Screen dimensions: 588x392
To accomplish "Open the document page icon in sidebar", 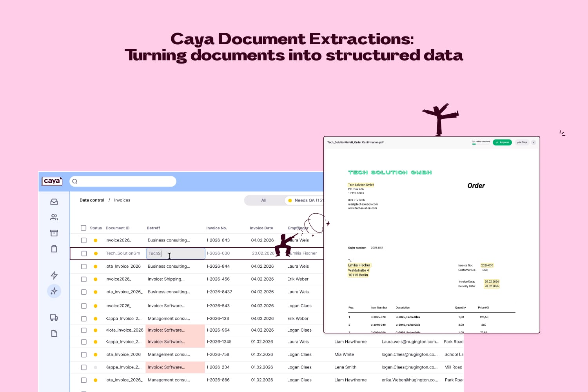I will coord(54,334).
